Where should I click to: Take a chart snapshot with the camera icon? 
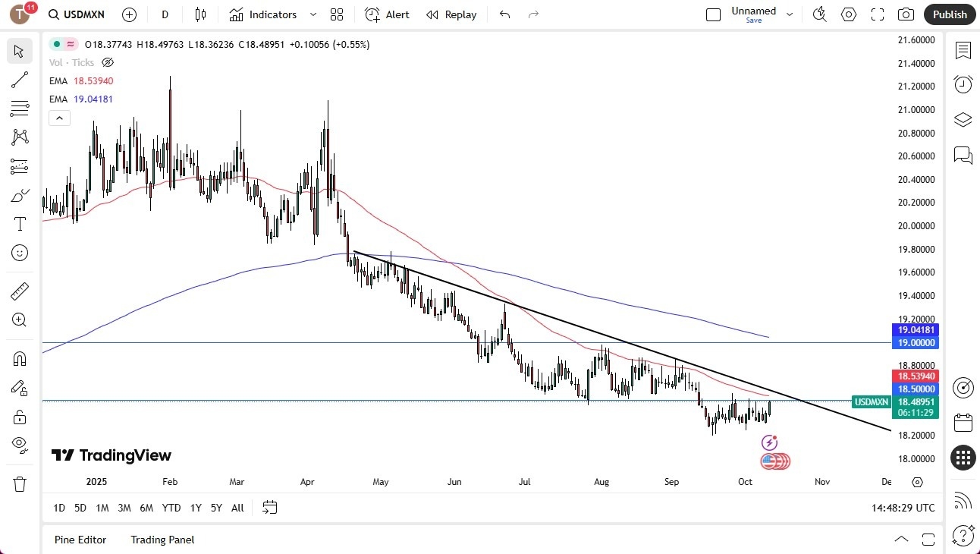(906, 14)
